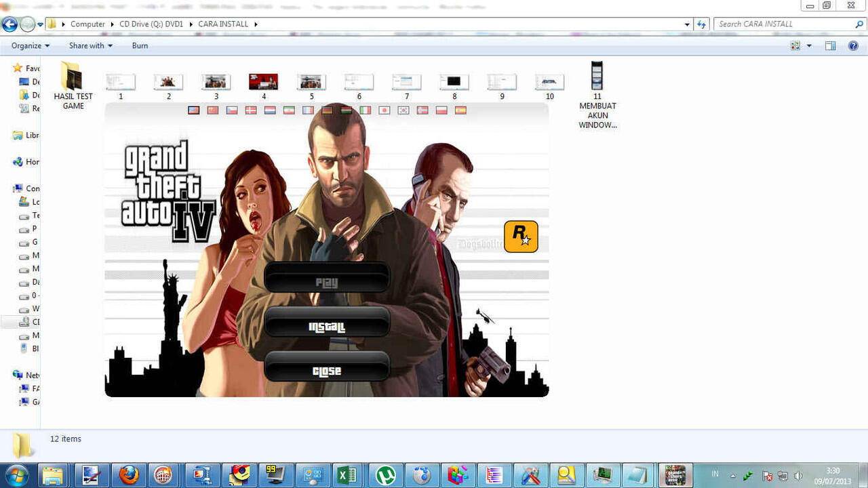Open the Organize dropdown menu
Image resolution: width=868 pixels, height=488 pixels.
pos(31,45)
